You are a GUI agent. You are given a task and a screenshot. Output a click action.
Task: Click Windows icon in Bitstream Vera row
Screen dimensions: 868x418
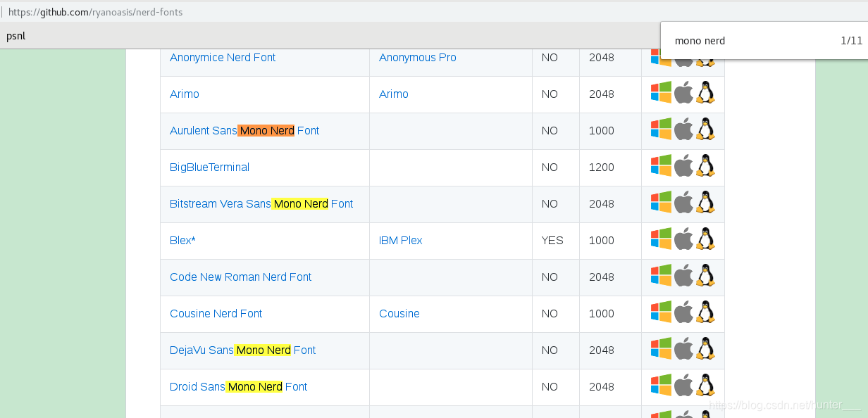(x=661, y=202)
